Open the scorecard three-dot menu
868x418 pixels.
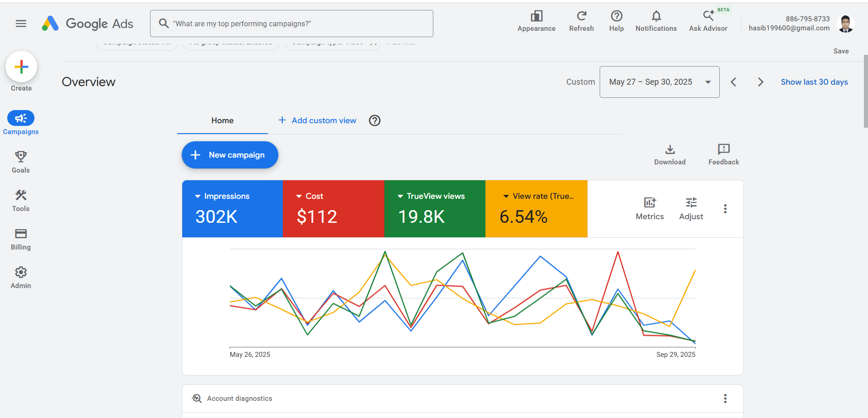coord(725,209)
